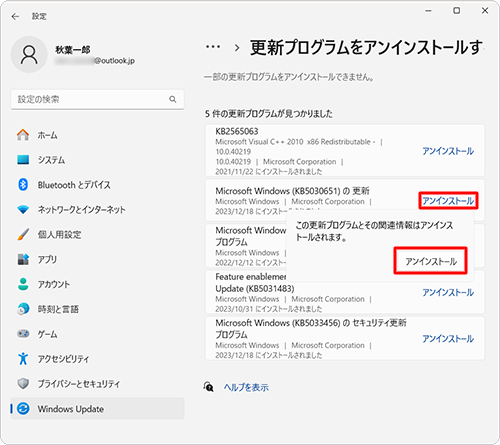Click the user profile avatar icon

tap(29, 55)
